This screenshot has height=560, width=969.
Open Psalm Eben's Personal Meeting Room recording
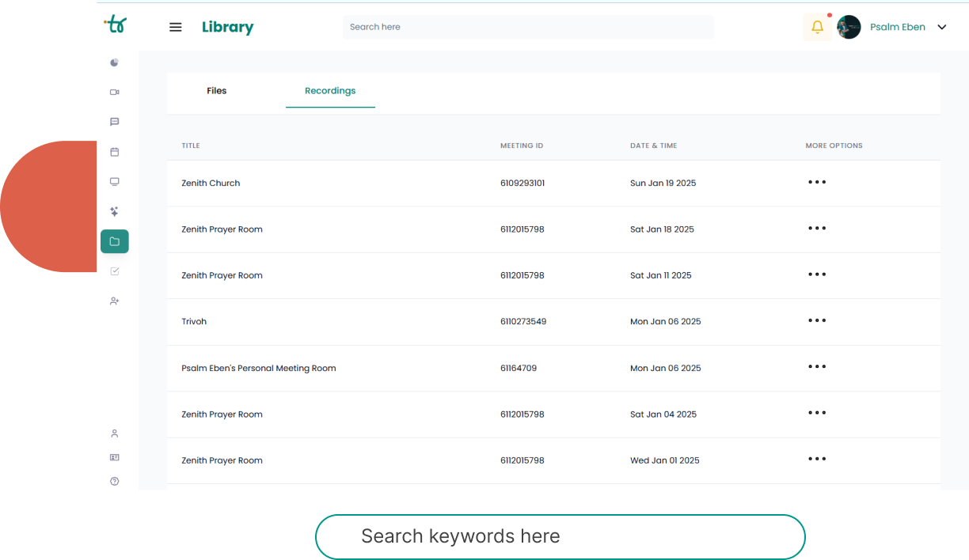[259, 368]
